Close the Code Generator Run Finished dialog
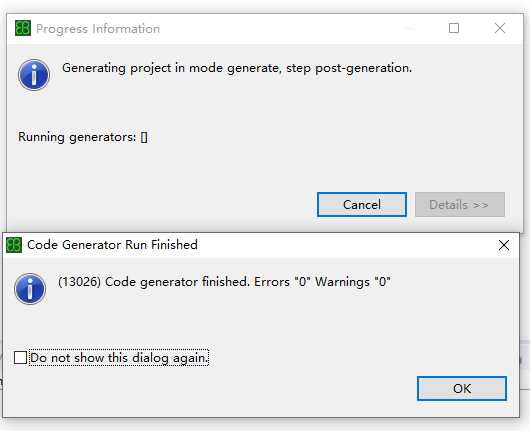Image resolution: width=530 pixels, height=431 pixels. 504,245
